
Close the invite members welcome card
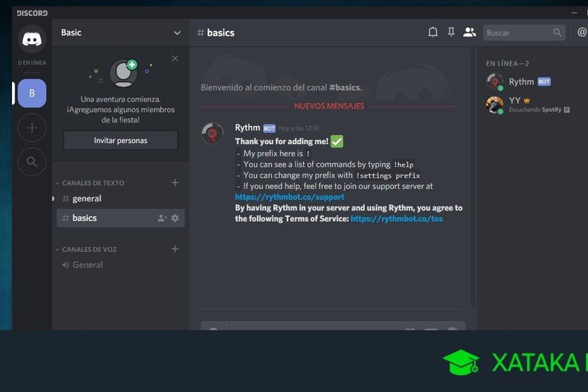(x=175, y=58)
